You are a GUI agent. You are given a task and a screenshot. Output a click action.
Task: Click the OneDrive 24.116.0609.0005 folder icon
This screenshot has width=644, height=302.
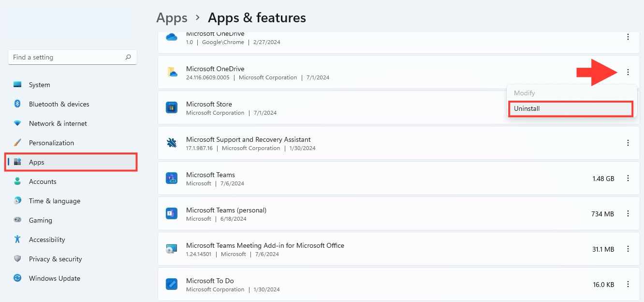(172, 72)
